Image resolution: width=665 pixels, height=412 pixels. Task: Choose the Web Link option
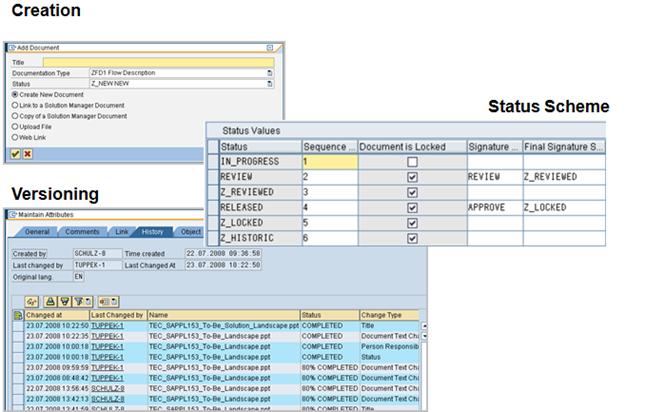click(x=15, y=137)
